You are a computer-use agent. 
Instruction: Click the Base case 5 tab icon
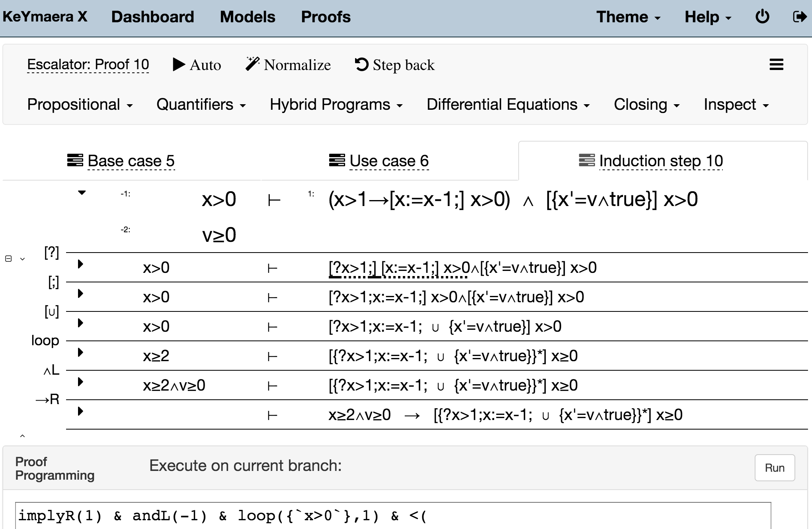coord(75,160)
